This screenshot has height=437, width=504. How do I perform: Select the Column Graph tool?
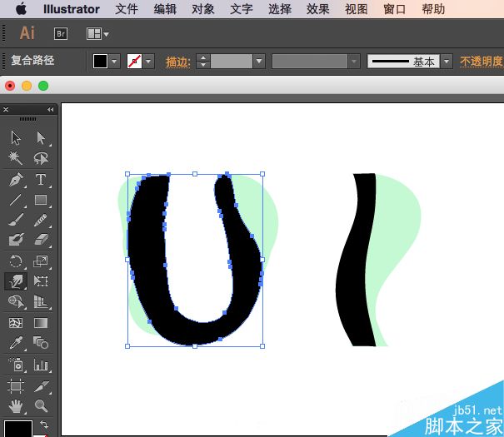pyautogui.click(x=41, y=365)
